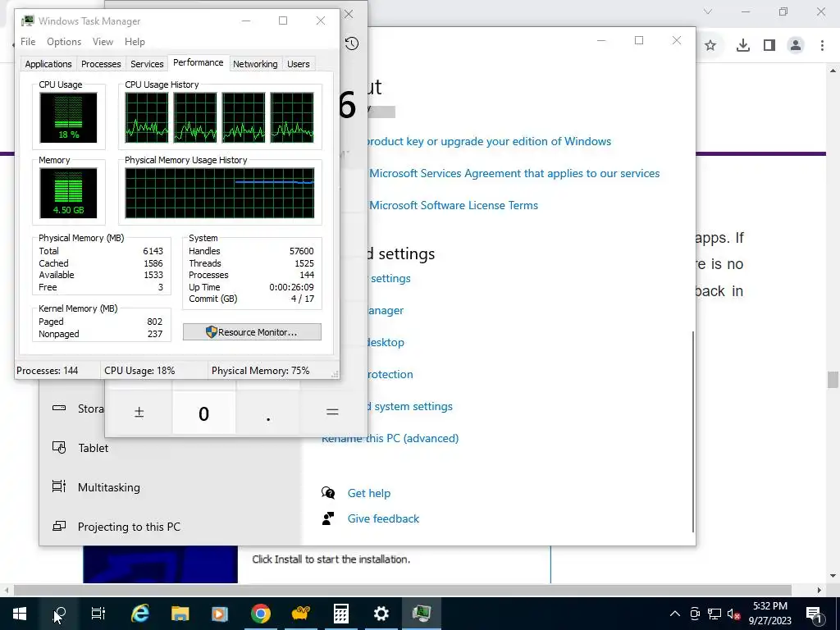This screenshot has width=840, height=630.
Task: Open the Help menu in Task Manager
Action: (x=135, y=42)
